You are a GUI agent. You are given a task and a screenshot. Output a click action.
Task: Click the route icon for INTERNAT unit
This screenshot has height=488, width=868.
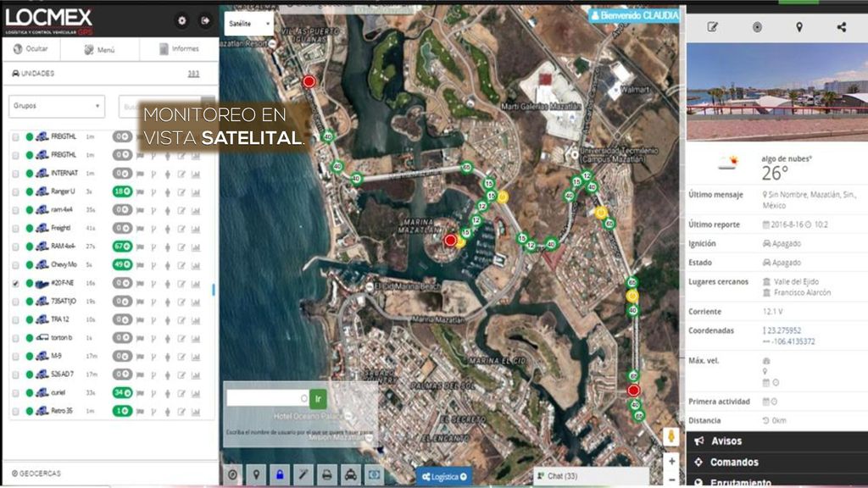tap(153, 174)
